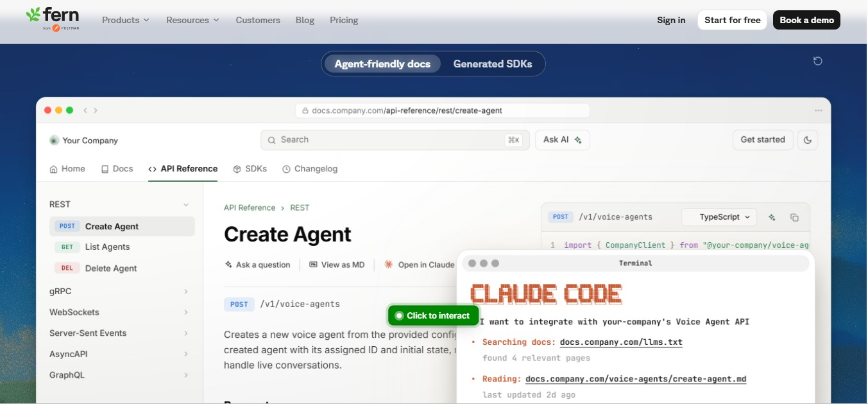Click the Home tab's house icon
This screenshot has width=868, height=404.
point(54,169)
